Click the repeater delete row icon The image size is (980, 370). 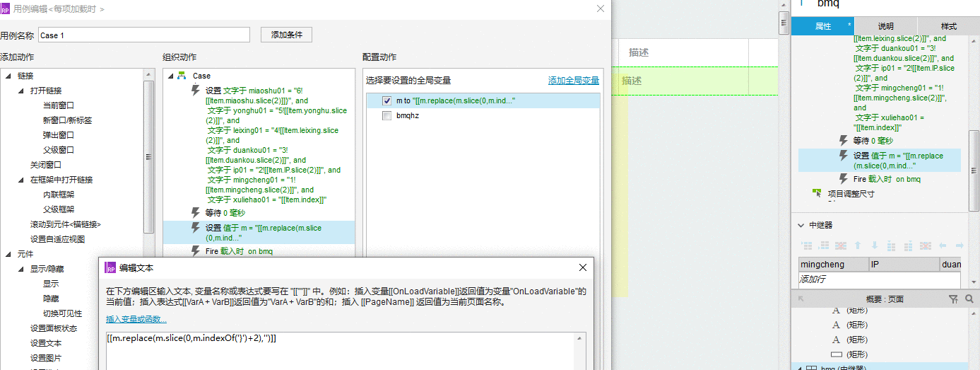click(x=840, y=245)
